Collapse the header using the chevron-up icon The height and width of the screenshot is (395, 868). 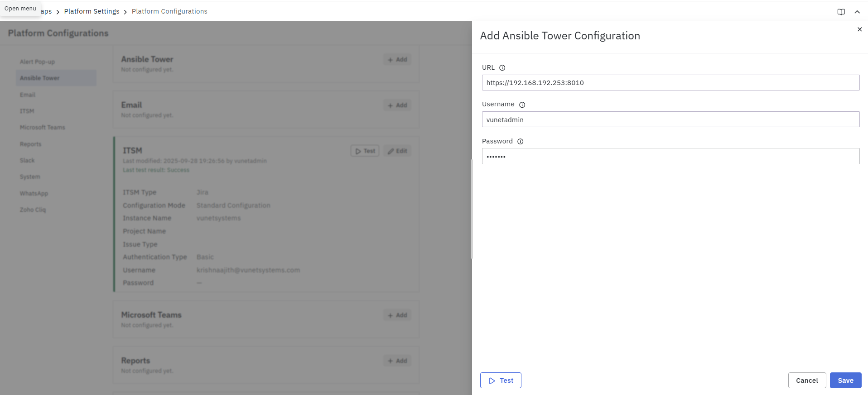(x=857, y=12)
